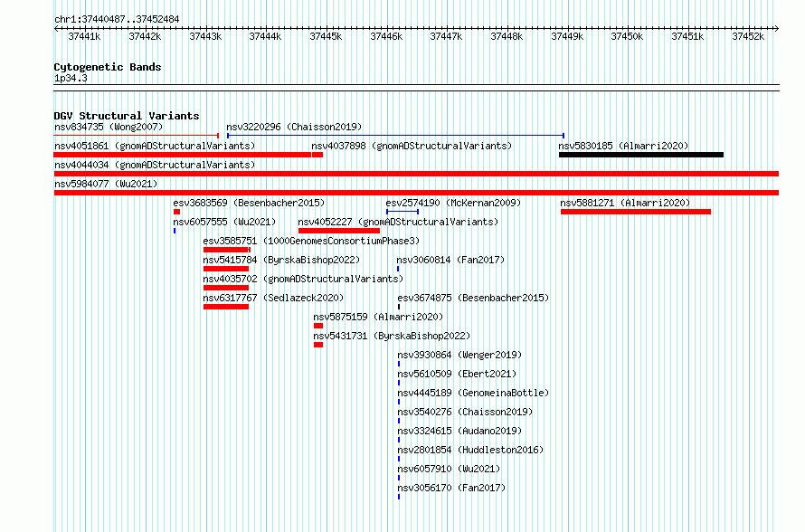Open the nsv3220296 (Chaisson2019) variant label
This screenshot has height=532, width=805.
pos(294,127)
